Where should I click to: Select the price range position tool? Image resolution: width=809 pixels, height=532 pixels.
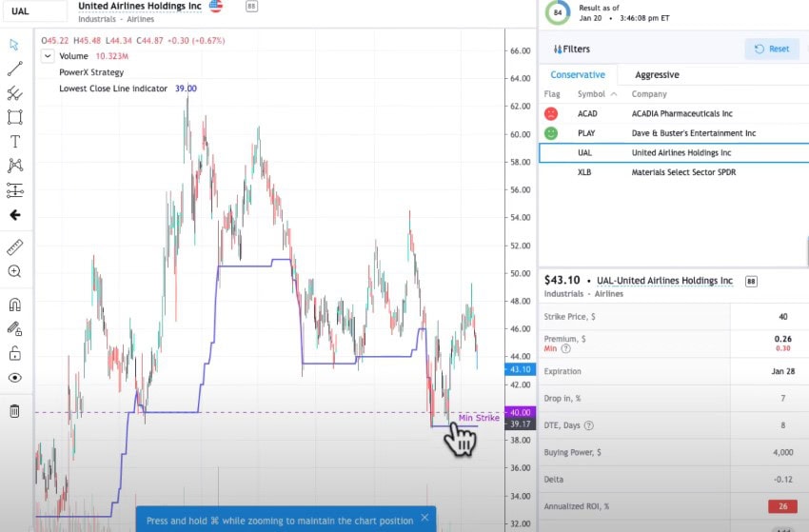click(x=14, y=190)
